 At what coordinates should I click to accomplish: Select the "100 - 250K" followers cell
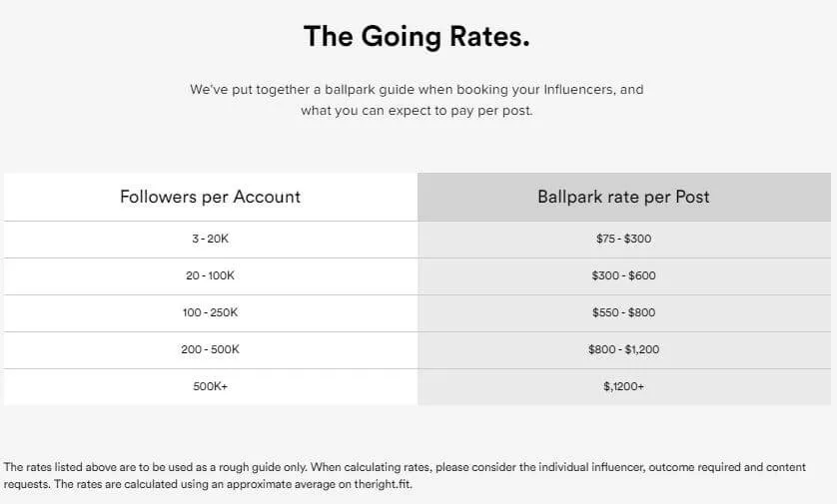click(x=210, y=312)
